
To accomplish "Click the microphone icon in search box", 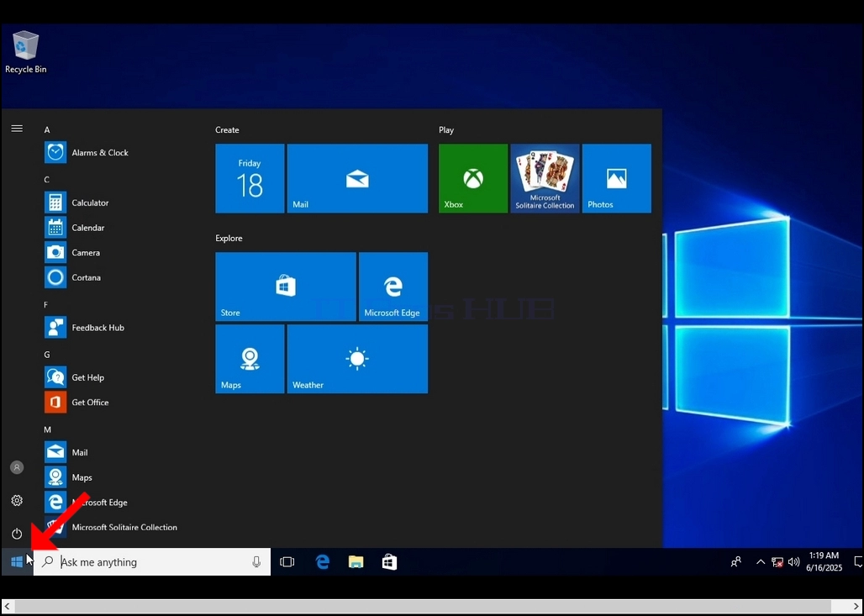I will [x=256, y=562].
